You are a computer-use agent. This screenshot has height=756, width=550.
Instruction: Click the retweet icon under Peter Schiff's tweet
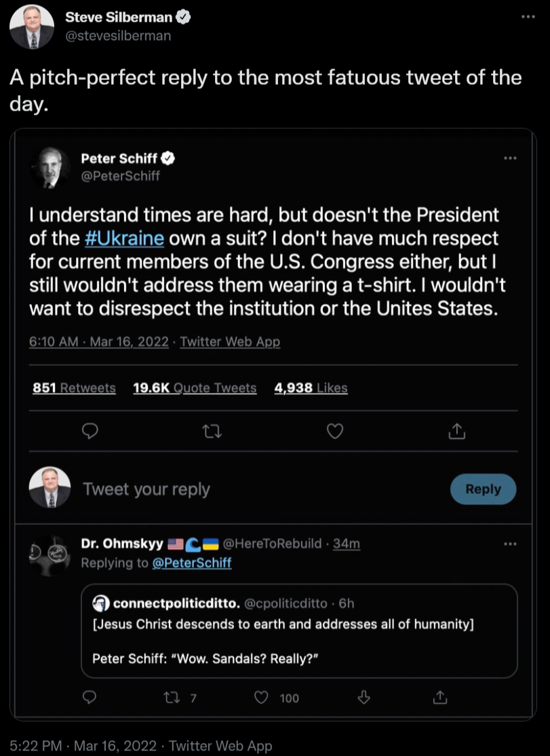coord(213,430)
